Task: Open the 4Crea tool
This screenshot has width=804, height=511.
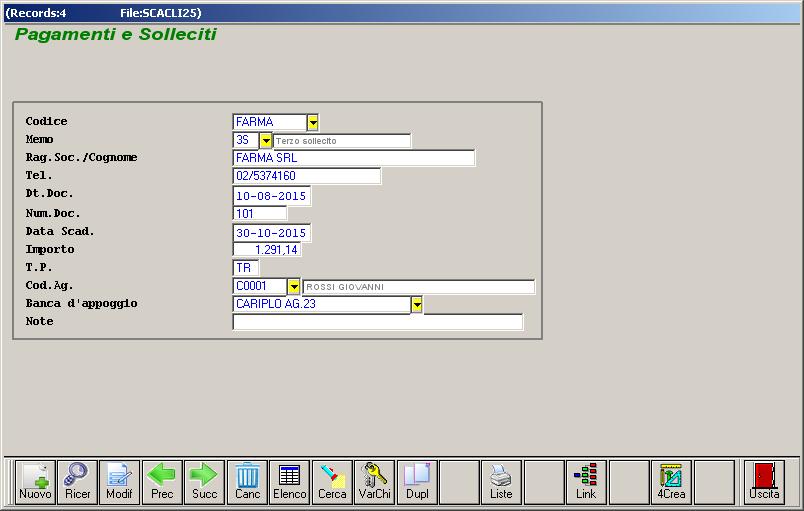Action: [671, 482]
